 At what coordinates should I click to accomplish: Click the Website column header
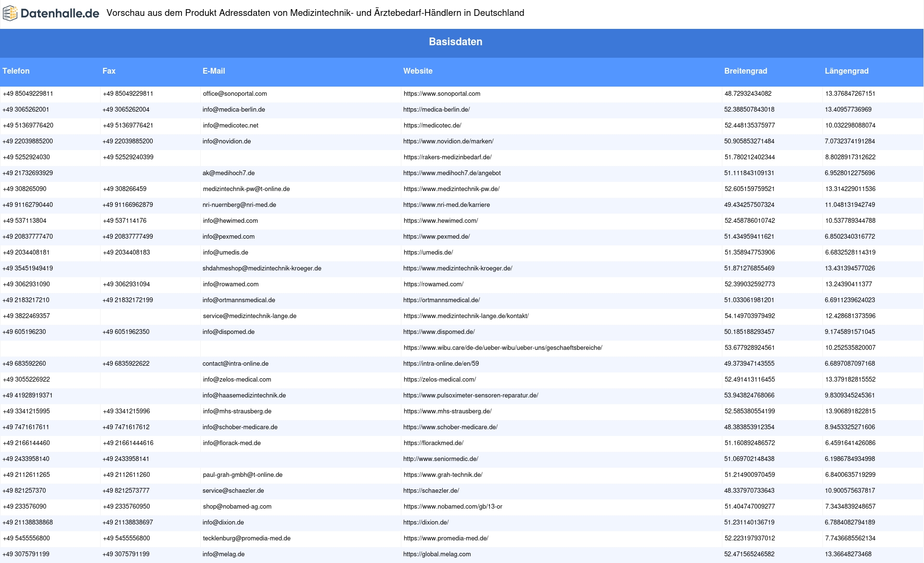418,71
